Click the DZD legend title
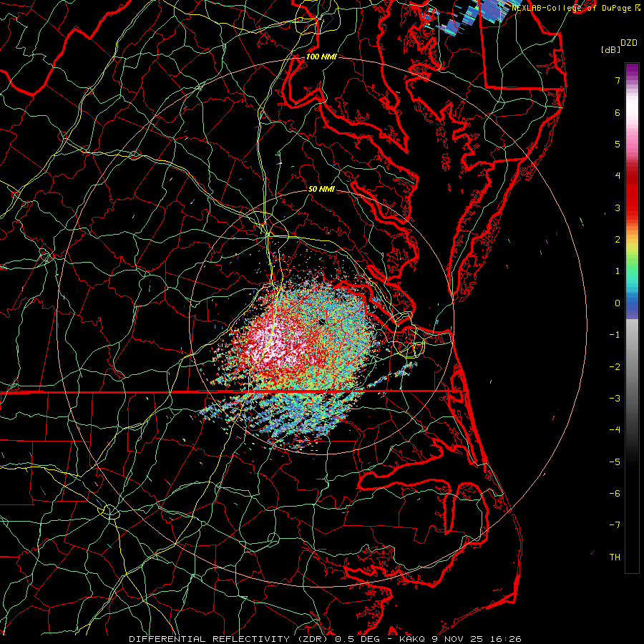Screen dimensions: 644x644 click(x=629, y=43)
